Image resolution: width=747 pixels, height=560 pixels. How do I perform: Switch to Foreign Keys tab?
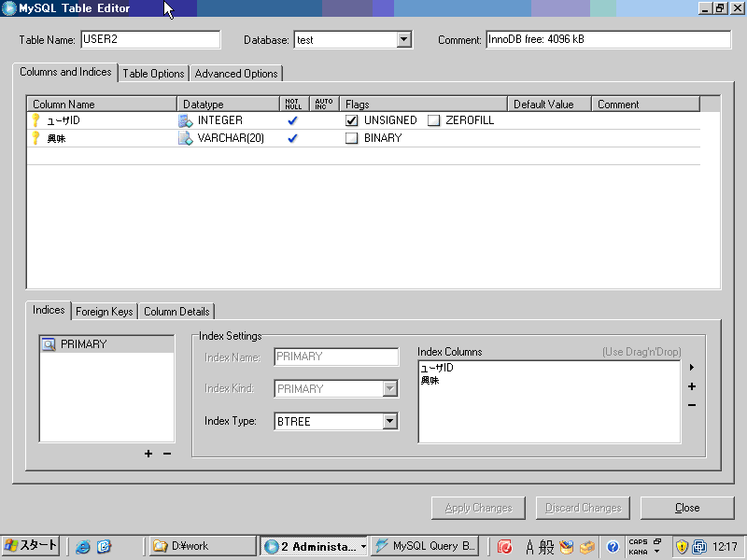tap(105, 312)
